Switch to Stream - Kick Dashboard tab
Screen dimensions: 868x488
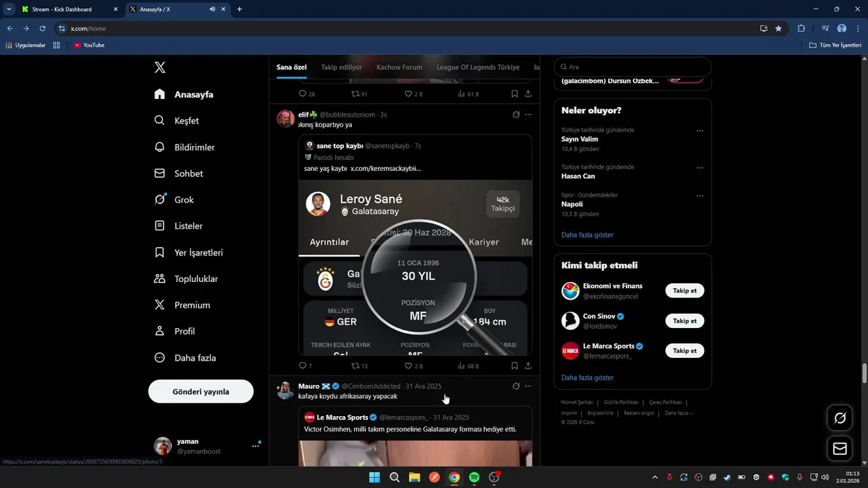69,9
